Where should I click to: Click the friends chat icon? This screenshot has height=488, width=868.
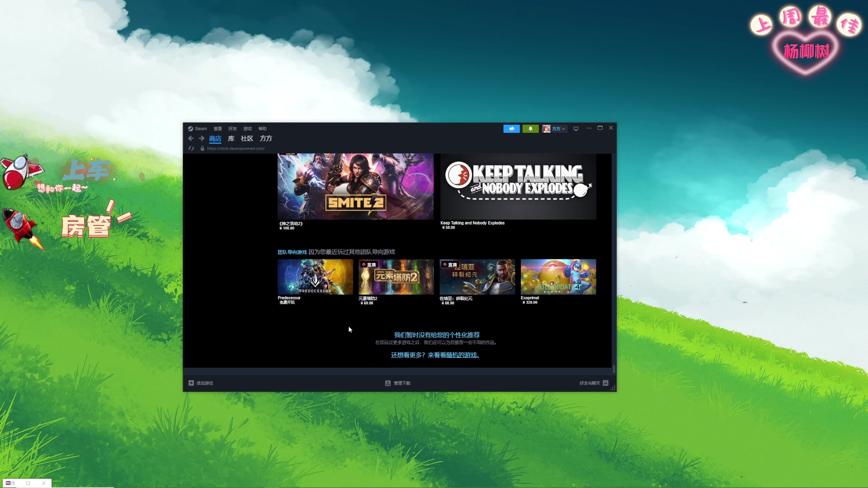pos(606,383)
